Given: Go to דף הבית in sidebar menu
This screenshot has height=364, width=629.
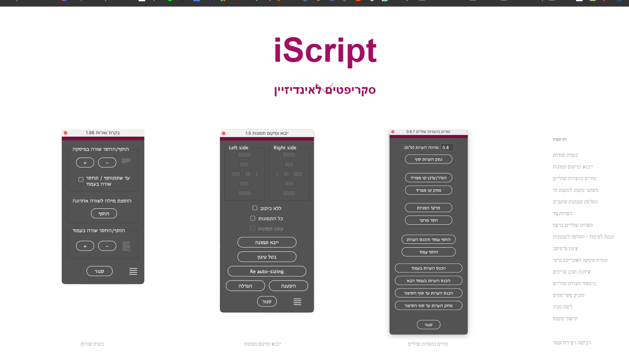Looking at the screenshot, I should pos(560,140).
